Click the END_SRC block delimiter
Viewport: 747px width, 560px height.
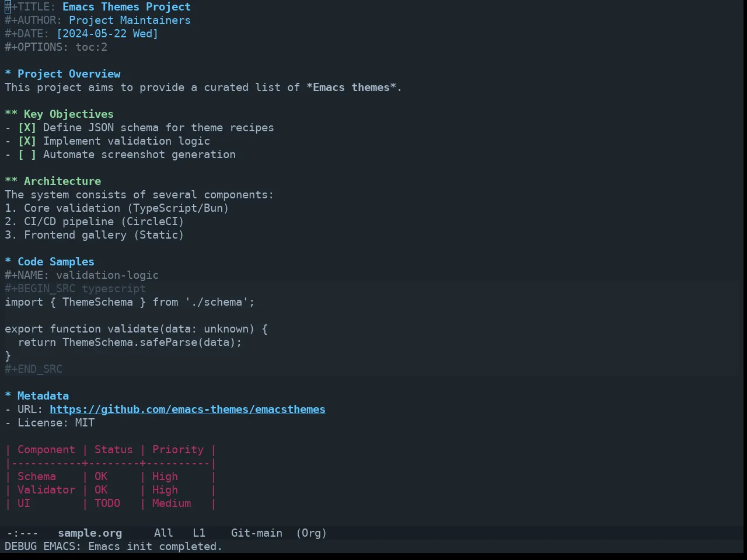[x=33, y=369]
